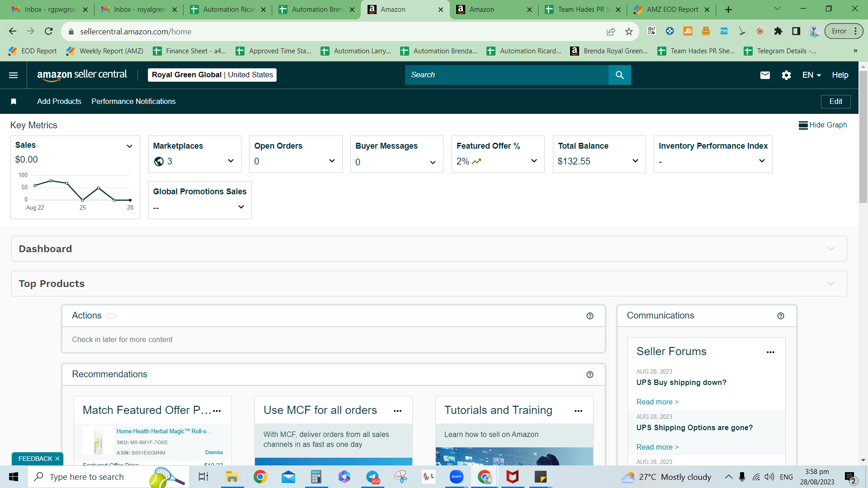Reload the page in Chrome
868x488 pixels.
(49, 31)
